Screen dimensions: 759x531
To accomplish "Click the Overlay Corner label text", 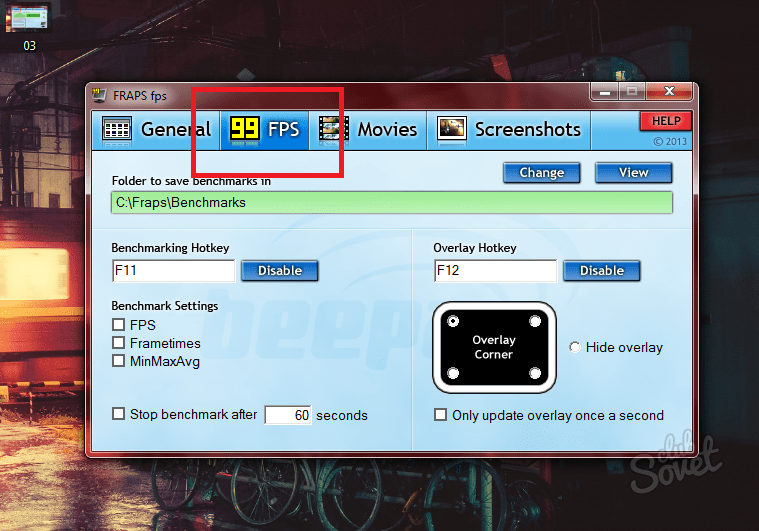I will 494,347.
